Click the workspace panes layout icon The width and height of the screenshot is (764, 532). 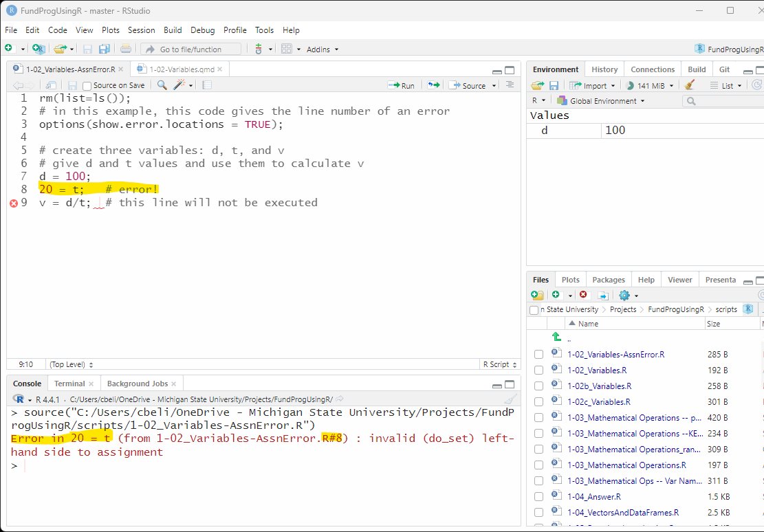click(287, 49)
